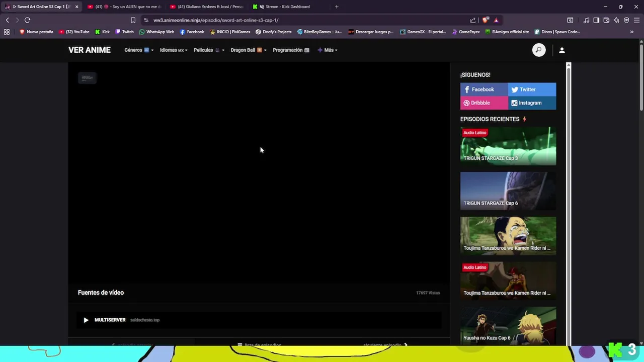
Task: Open the user account icon
Action: coord(562,50)
